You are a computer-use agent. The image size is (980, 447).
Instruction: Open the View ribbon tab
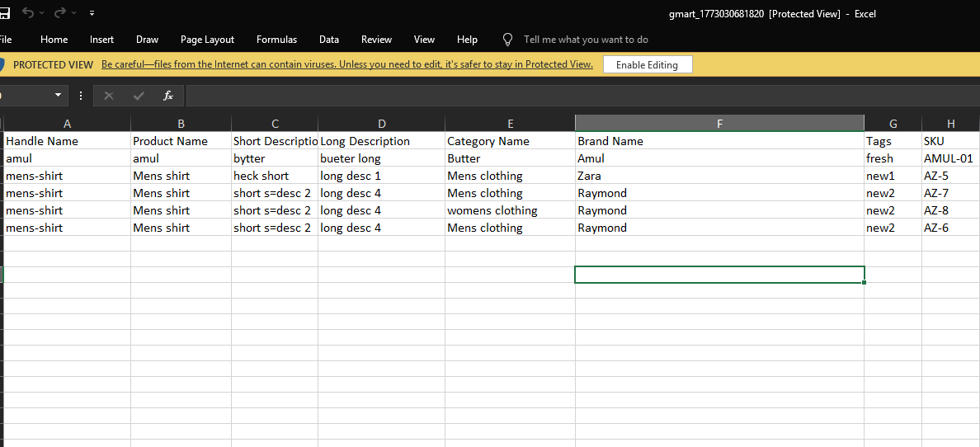click(424, 40)
